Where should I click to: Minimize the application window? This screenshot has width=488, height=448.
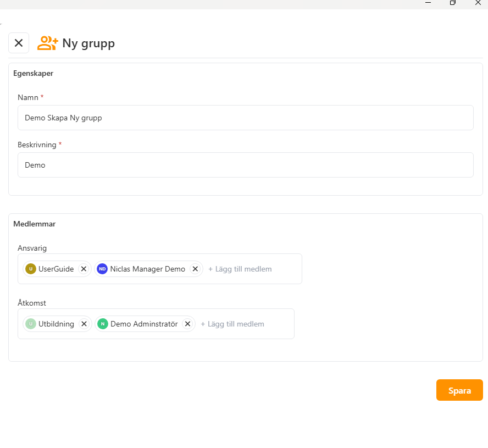point(428,3)
